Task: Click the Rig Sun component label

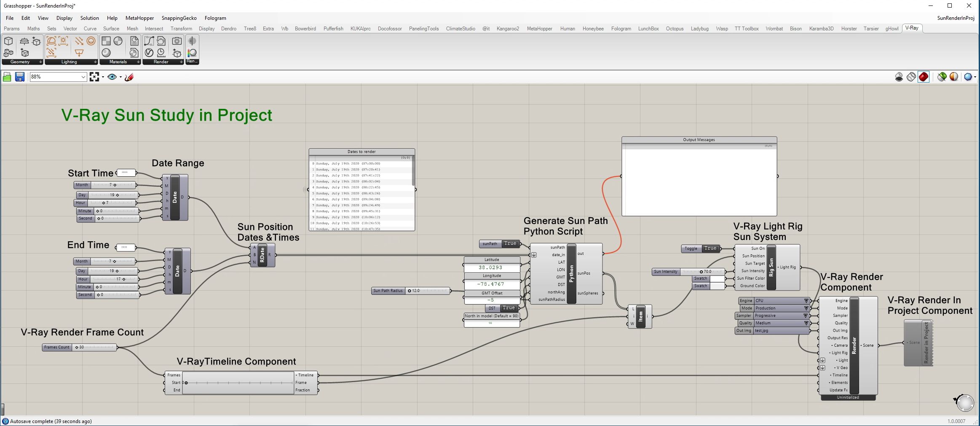Action: 771,267
